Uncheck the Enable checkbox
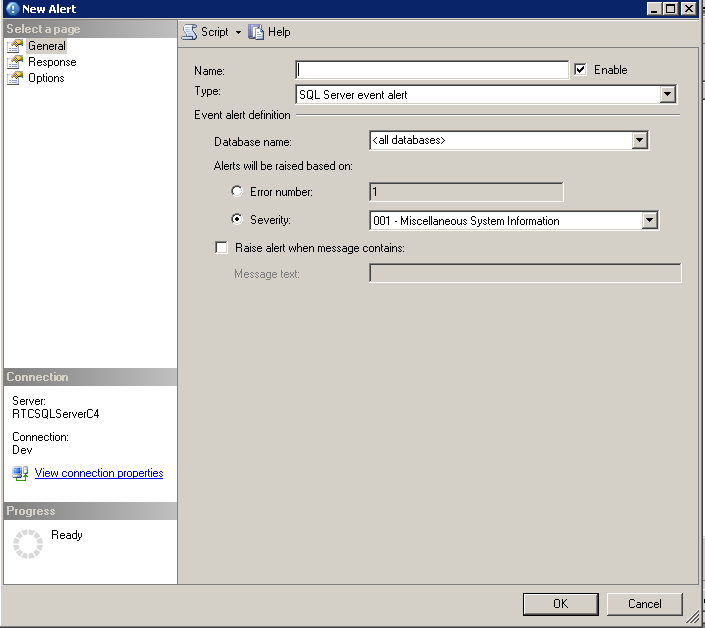 tap(580, 70)
